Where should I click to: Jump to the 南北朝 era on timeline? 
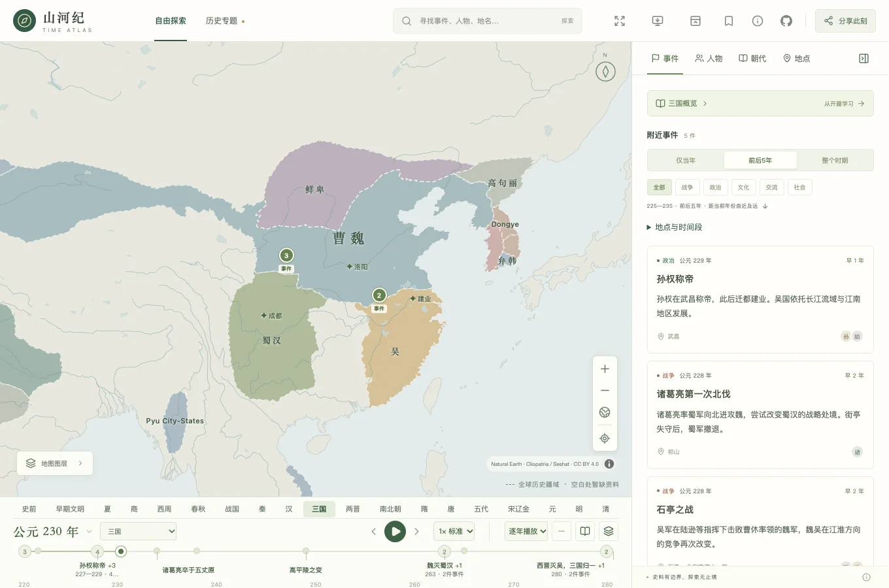390,509
